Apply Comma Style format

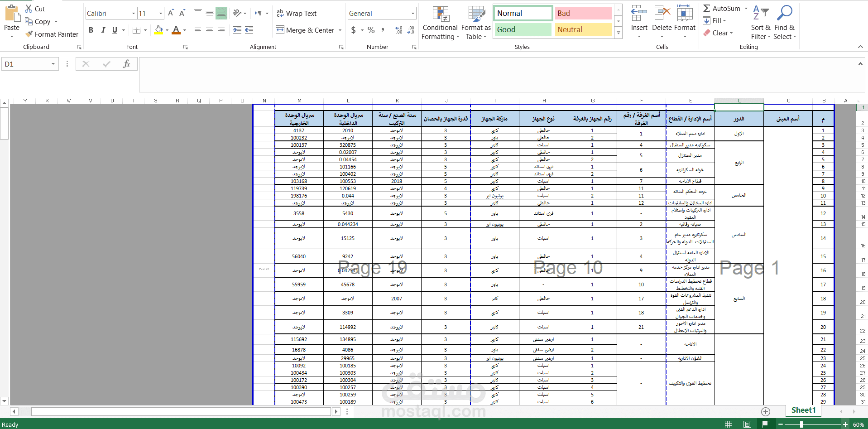[383, 30]
